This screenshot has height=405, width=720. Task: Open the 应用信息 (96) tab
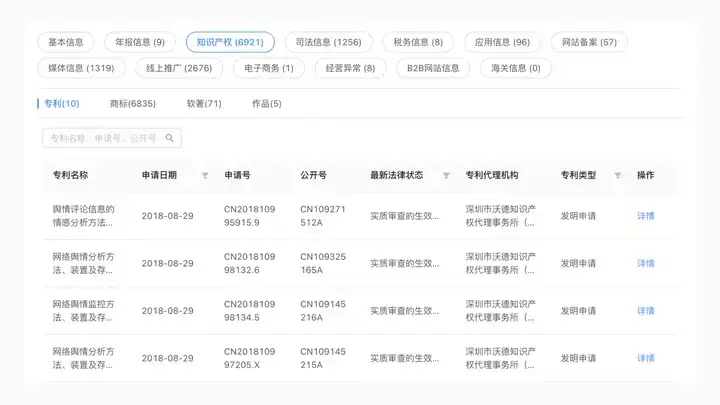pyautogui.click(x=502, y=42)
